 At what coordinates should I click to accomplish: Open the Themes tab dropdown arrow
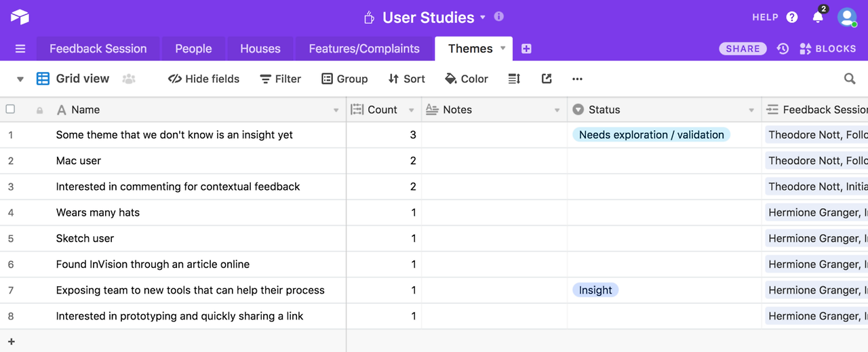point(503,48)
